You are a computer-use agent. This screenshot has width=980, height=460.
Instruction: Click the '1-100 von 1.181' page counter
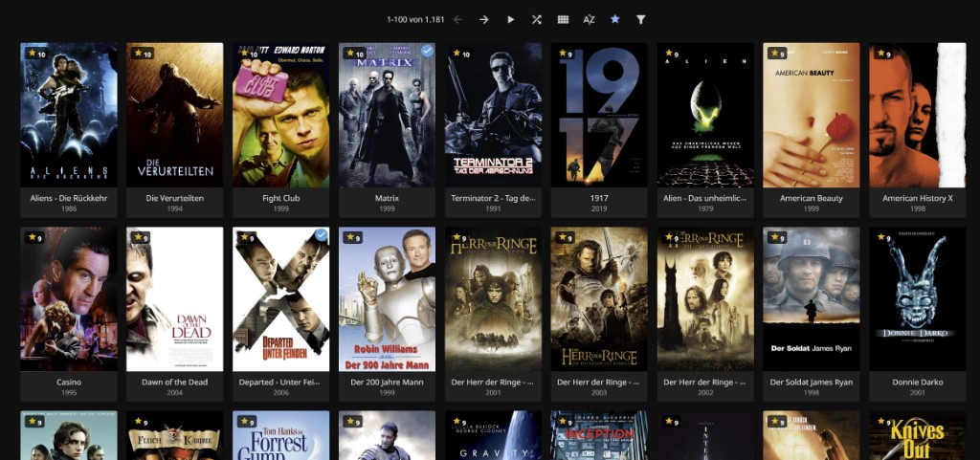pos(415,19)
